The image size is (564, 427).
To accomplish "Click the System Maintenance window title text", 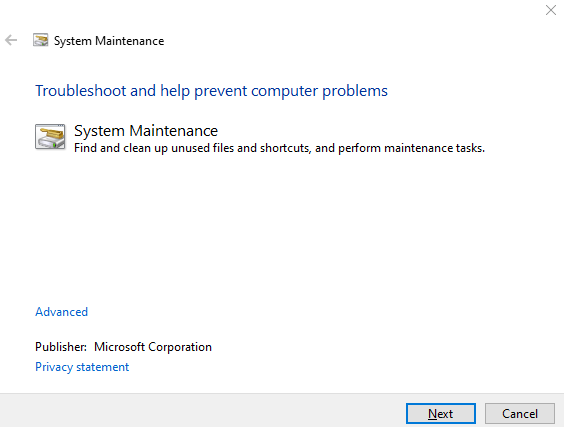I will (x=109, y=41).
